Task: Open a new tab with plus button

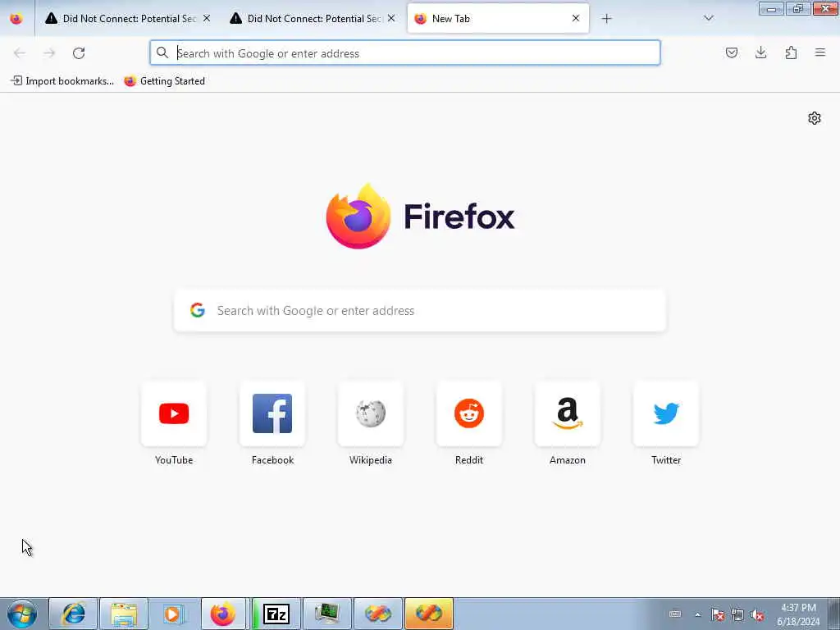Action: [606, 19]
